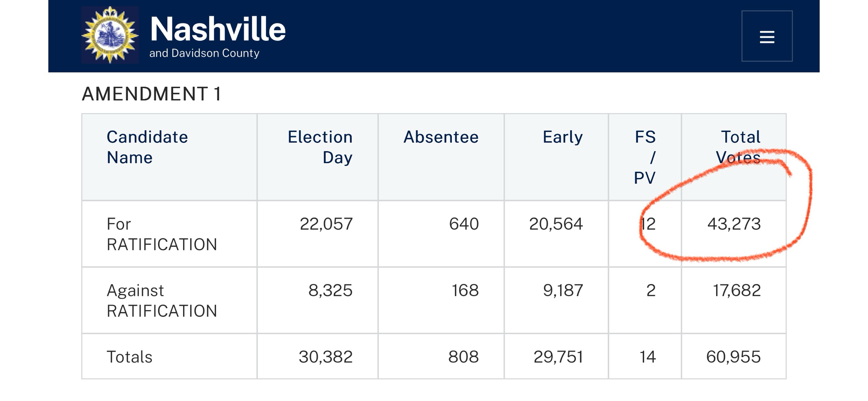The height and width of the screenshot is (401, 868).
Task: Click the Nashville seal logo
Action: (110, 35)
